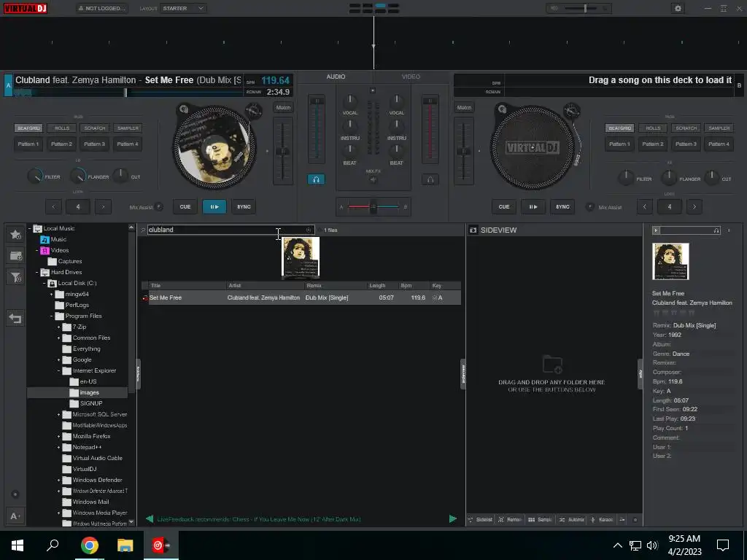Expand mingw64 folder in tree
The height and width of the screenshot is (560, 747).
tap(52, 295)
